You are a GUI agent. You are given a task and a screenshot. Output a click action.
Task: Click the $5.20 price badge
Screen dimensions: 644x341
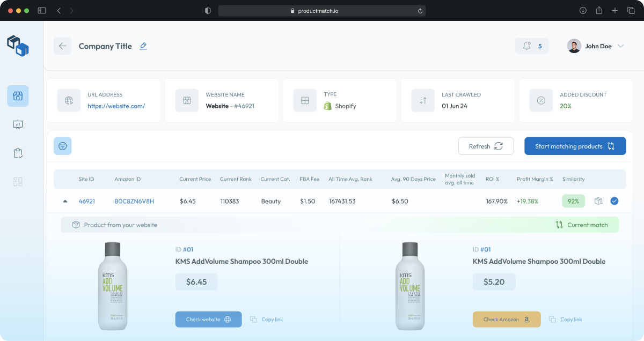coord(494,281)
